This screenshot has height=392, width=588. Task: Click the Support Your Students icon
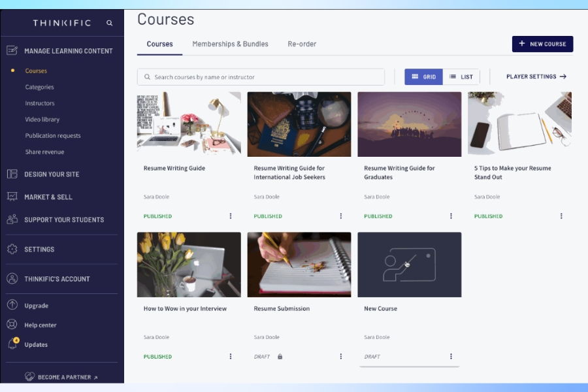tap(12, 220)
